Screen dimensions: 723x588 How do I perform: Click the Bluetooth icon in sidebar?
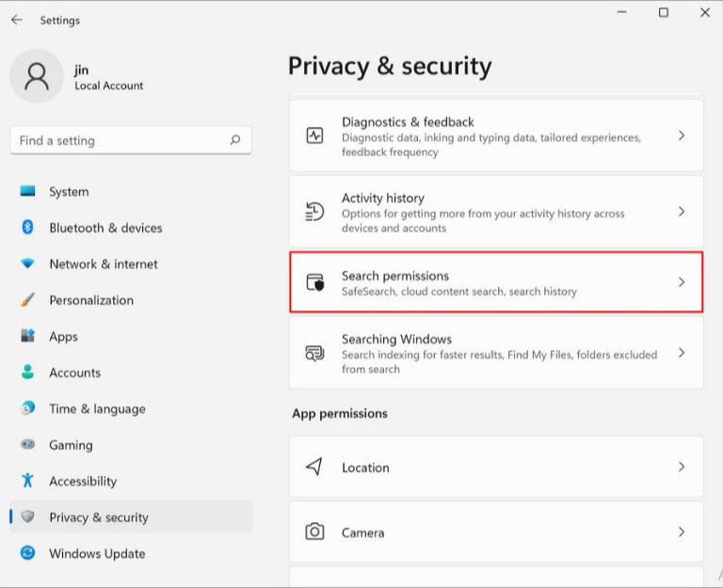(27, 227)
